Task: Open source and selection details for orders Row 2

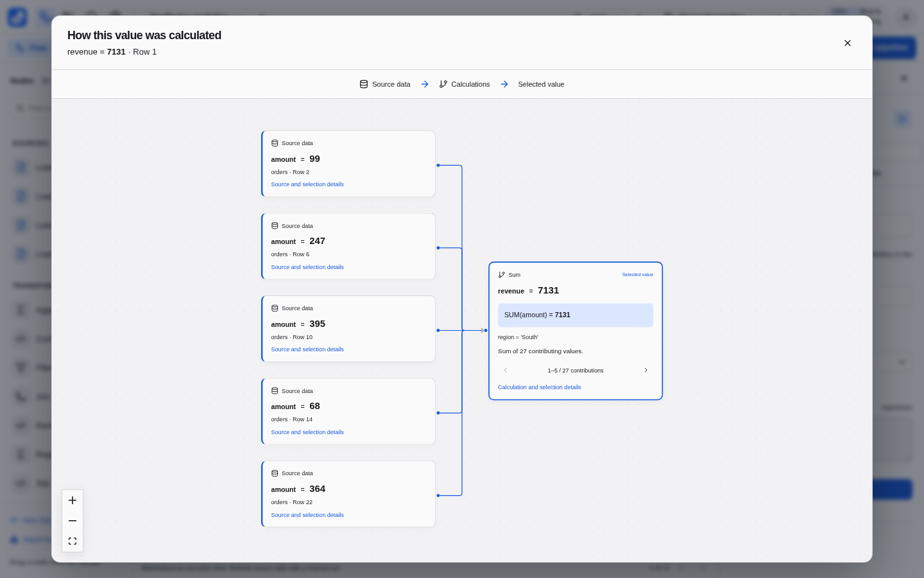Action: coord(307,184)
